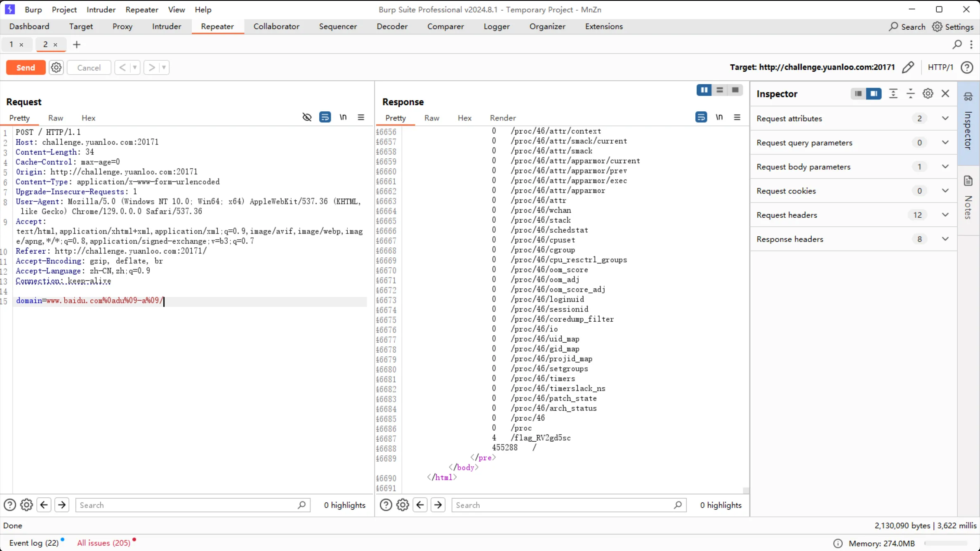Switch response view to Render tab

[x=502, y=118]
